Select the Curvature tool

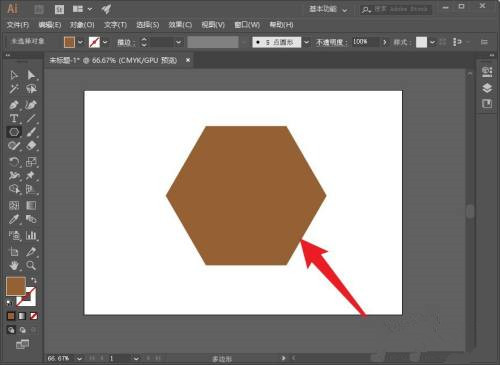tap(31, 105)
